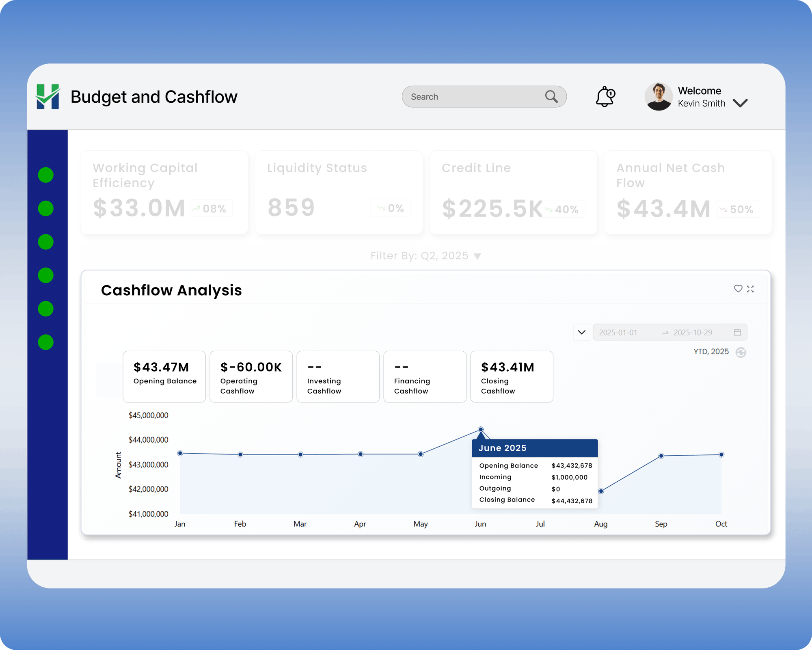
Task: Open the calendar date picker icon
Action: (737, 332)
